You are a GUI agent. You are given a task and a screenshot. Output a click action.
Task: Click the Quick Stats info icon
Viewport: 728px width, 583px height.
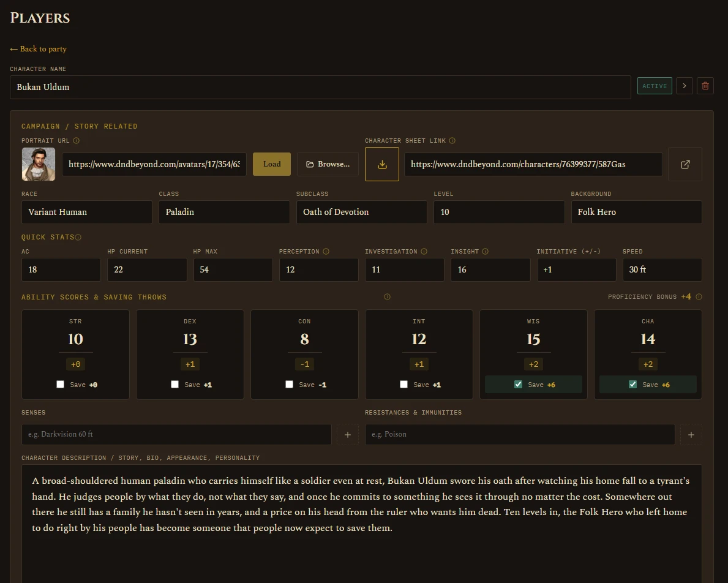(78, 238)
